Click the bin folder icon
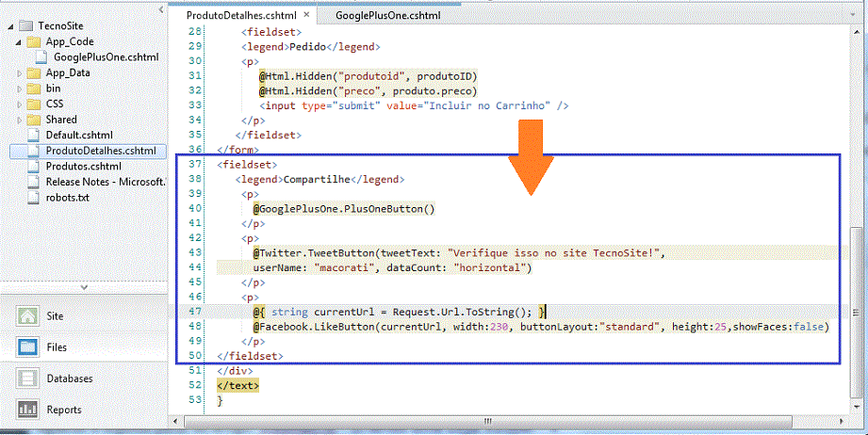Screen dimensions: 868x435 (x=34, y=88)
